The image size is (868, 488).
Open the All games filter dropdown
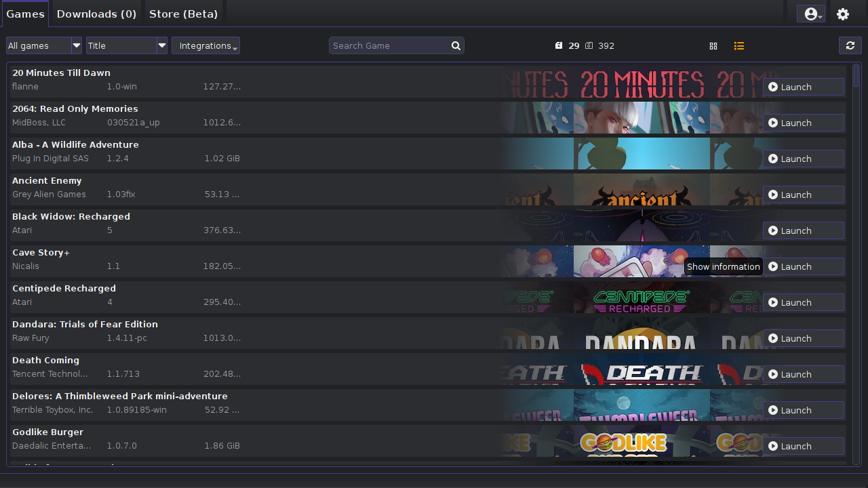44,45
